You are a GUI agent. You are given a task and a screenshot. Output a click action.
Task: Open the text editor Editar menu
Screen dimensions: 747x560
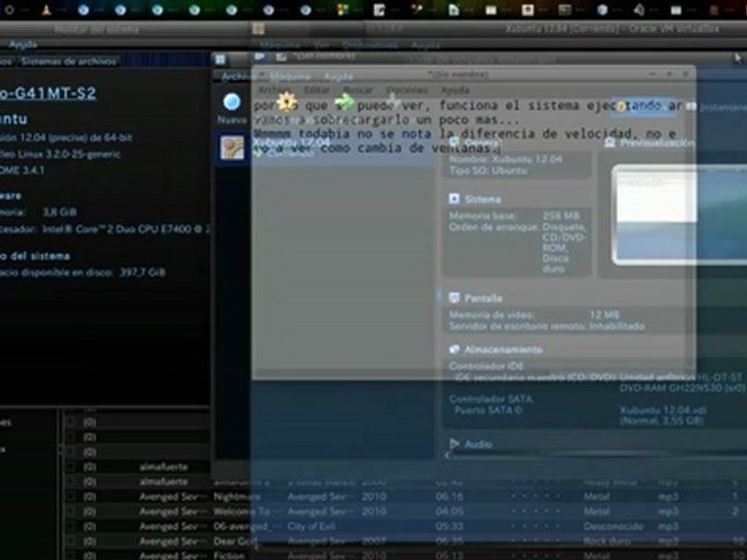pos(317,89)
